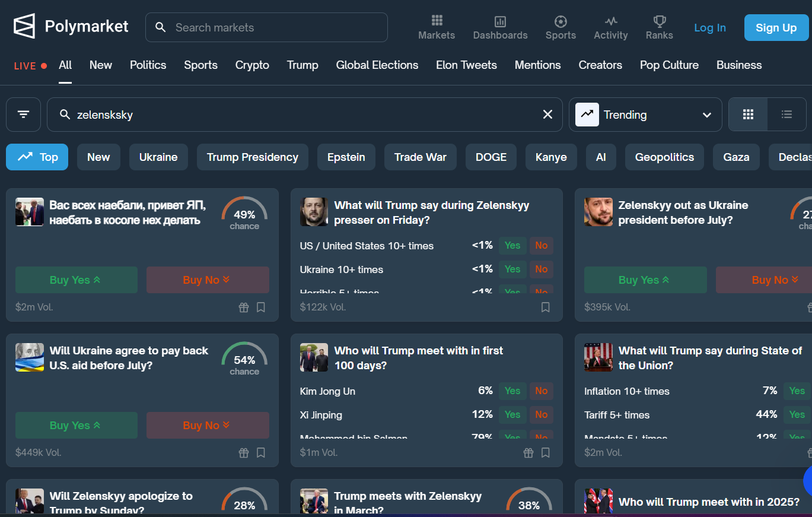Switch to the Pop Culture tab

(x=669, y=65)
